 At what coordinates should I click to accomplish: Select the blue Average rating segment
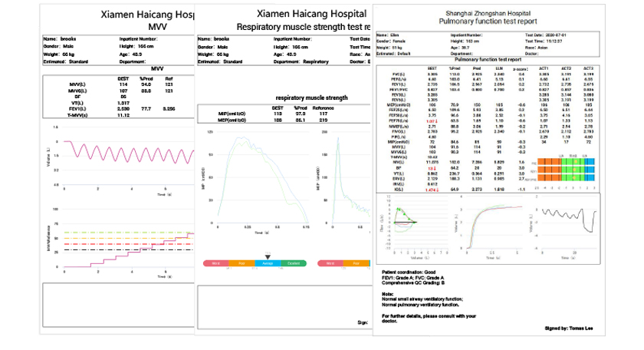click(268, 263)
